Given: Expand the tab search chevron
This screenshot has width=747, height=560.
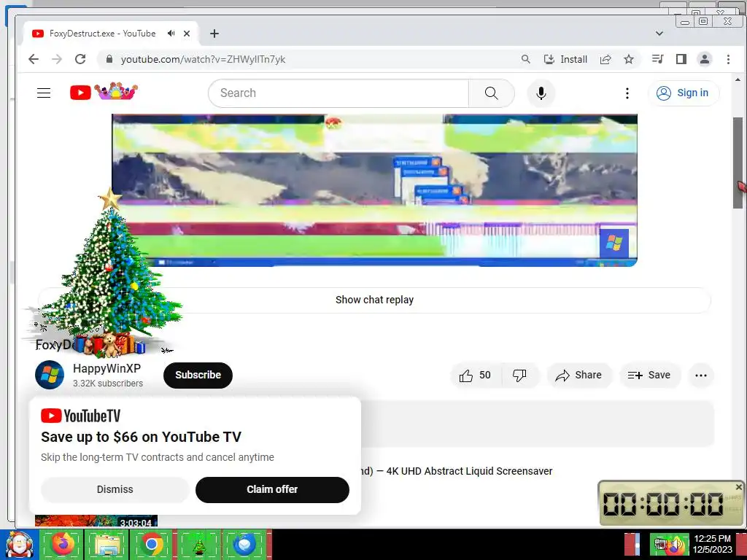Looking at the screenshot, I should 659,34.
